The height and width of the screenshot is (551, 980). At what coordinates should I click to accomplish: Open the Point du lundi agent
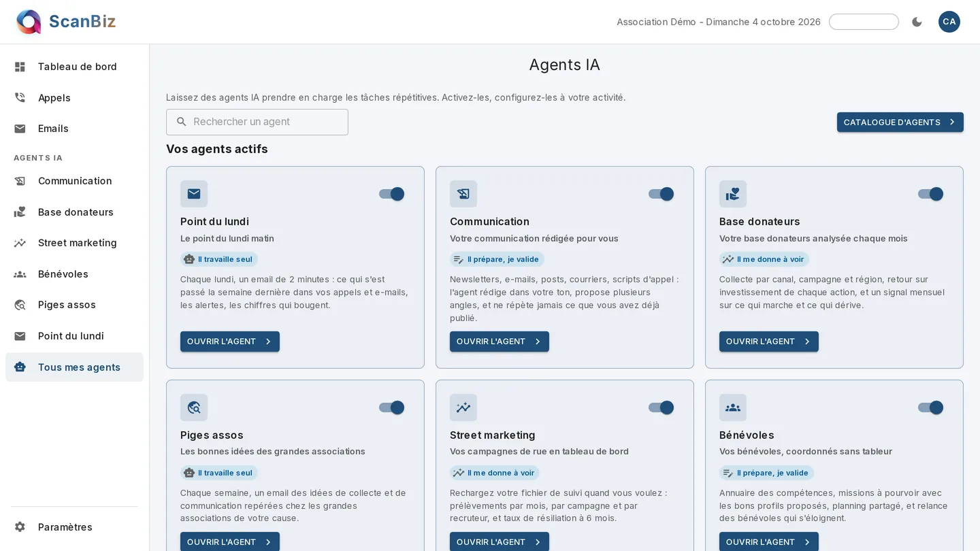(230, 341)
